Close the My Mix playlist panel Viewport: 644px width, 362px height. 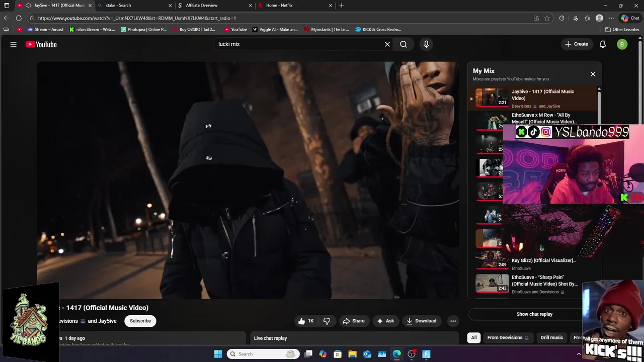pyautogui.click(x=593, y=74)
